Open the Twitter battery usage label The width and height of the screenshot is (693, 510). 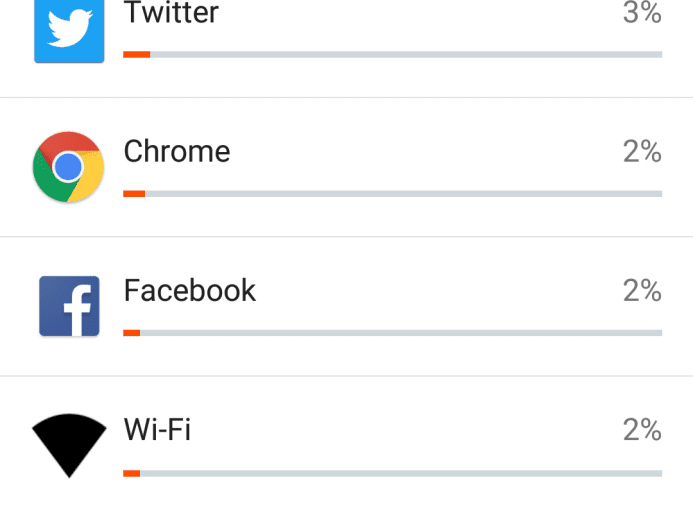(x=171, y=12)
